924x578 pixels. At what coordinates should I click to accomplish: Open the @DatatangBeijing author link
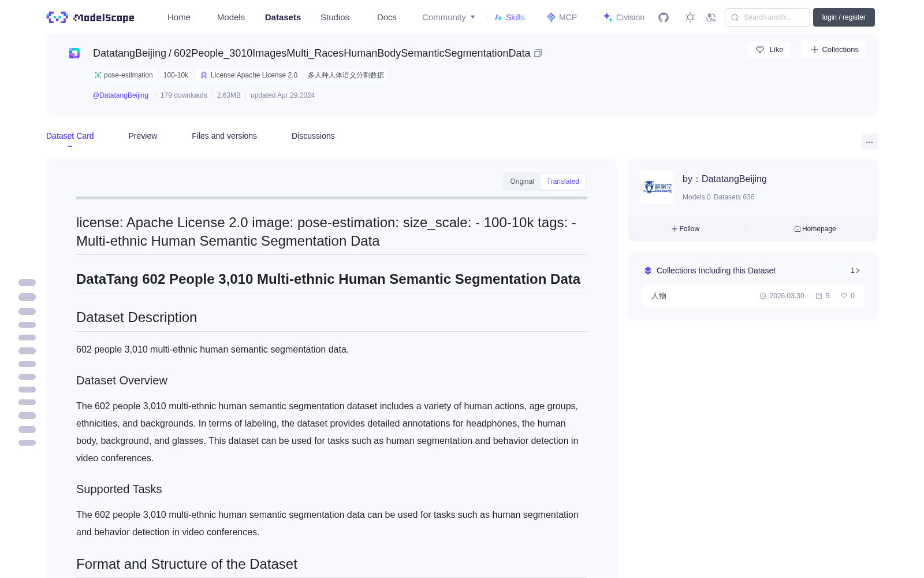(x=120, y=95)
